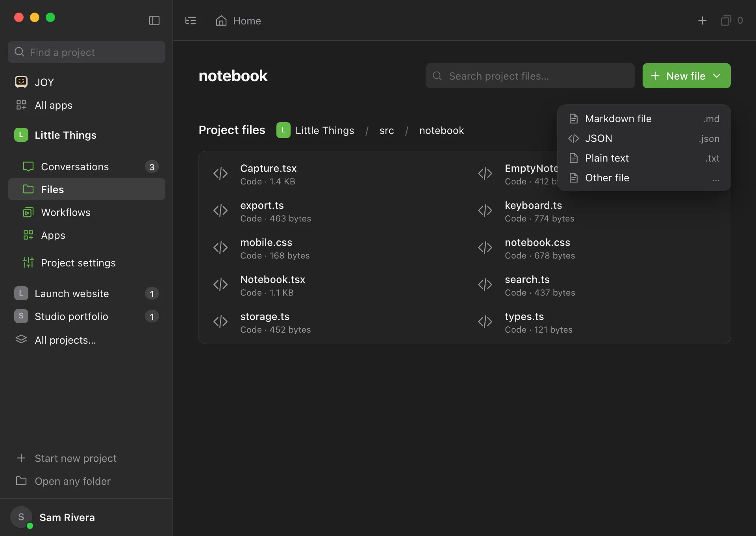Click the Sam Rivera avatar
The width and height of the screenshot is (756, 536).
coord(21,517)
